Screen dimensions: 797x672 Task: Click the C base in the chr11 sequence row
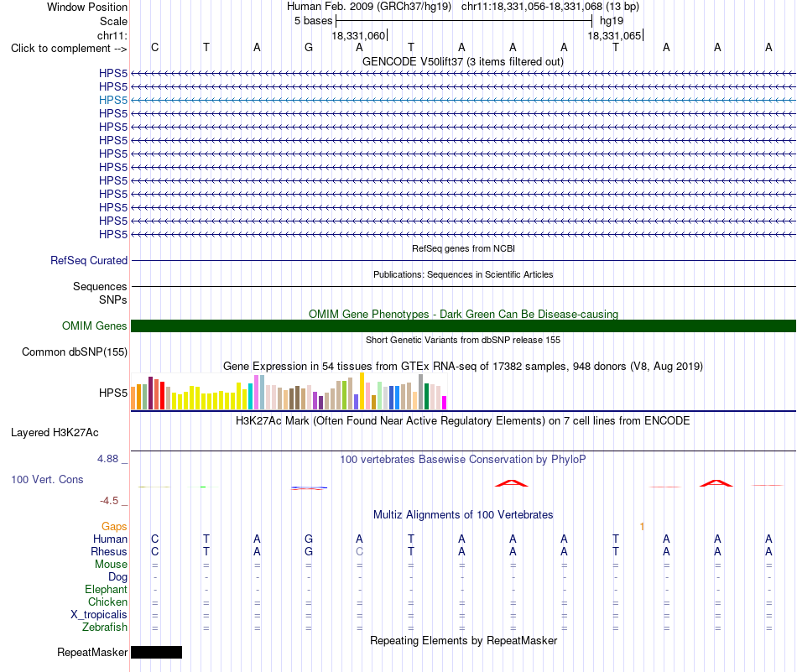click(x=155, y=47)
